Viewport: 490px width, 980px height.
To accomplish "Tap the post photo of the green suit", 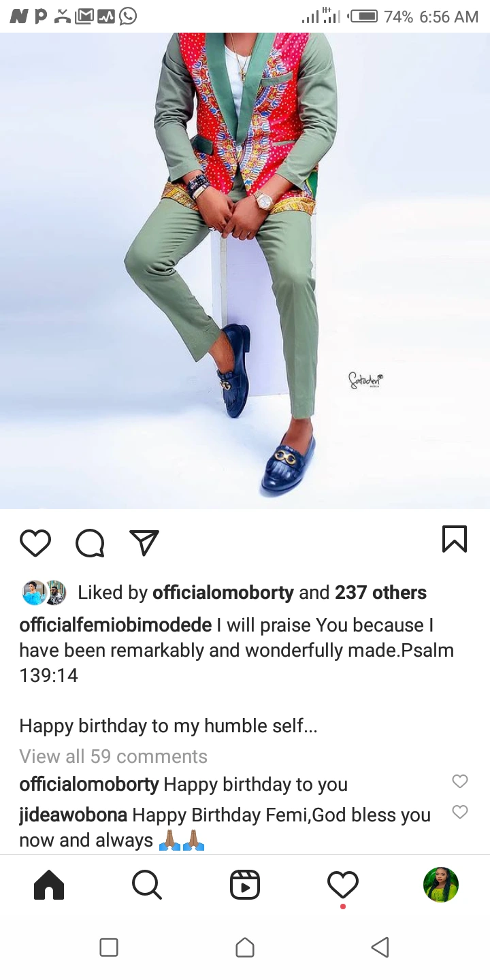I will (245, 272).
